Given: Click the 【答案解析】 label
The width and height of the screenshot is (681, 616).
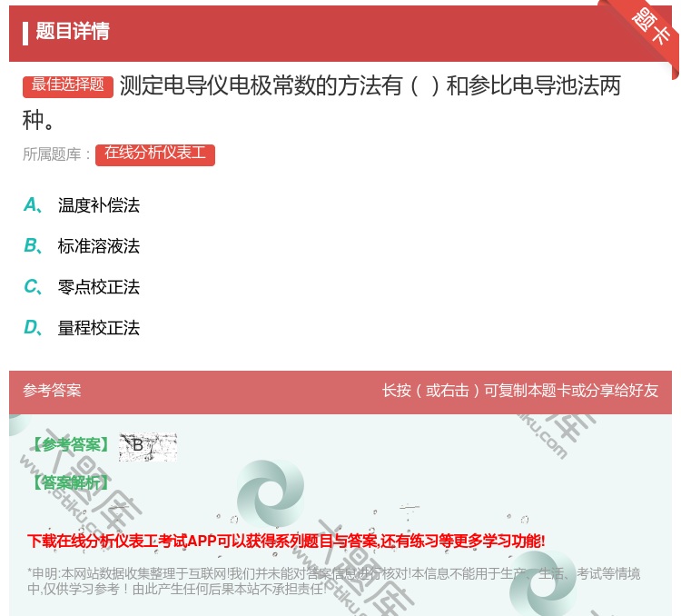Looking at the screenshot, I should tap(71, 482).
